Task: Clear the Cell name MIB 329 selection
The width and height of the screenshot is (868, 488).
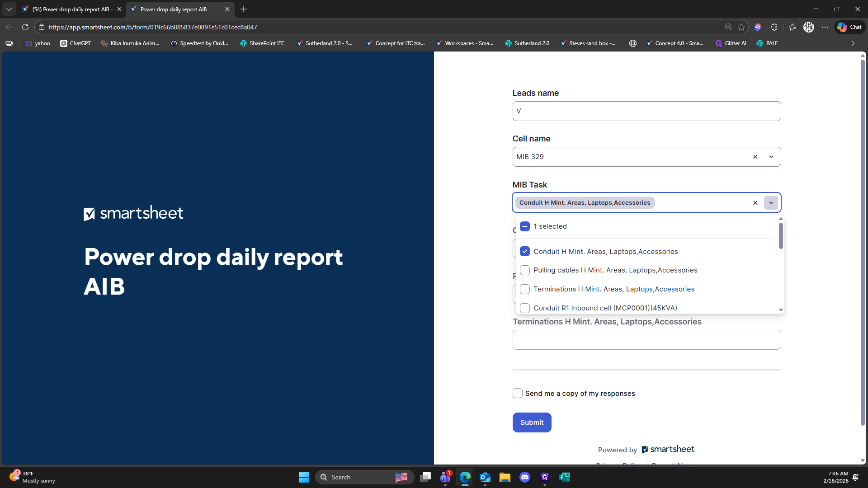Action: click(x=755, y=157)
